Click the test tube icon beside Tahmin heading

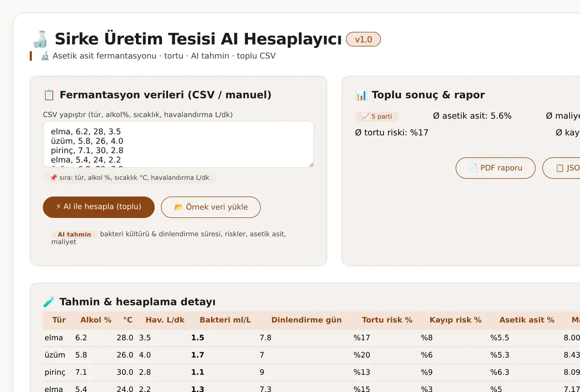coord(49,302)
